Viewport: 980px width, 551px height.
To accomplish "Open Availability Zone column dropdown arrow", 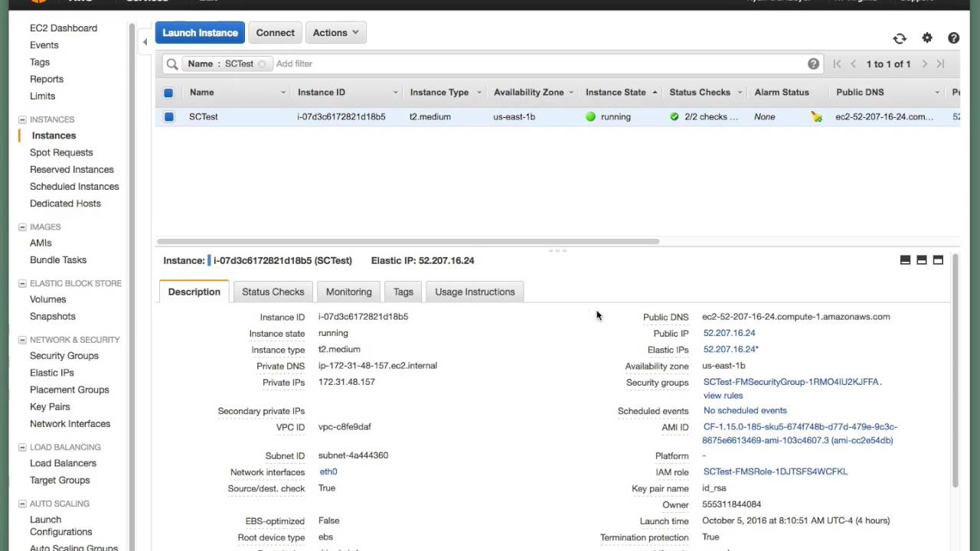I will [x=571, y=93].
